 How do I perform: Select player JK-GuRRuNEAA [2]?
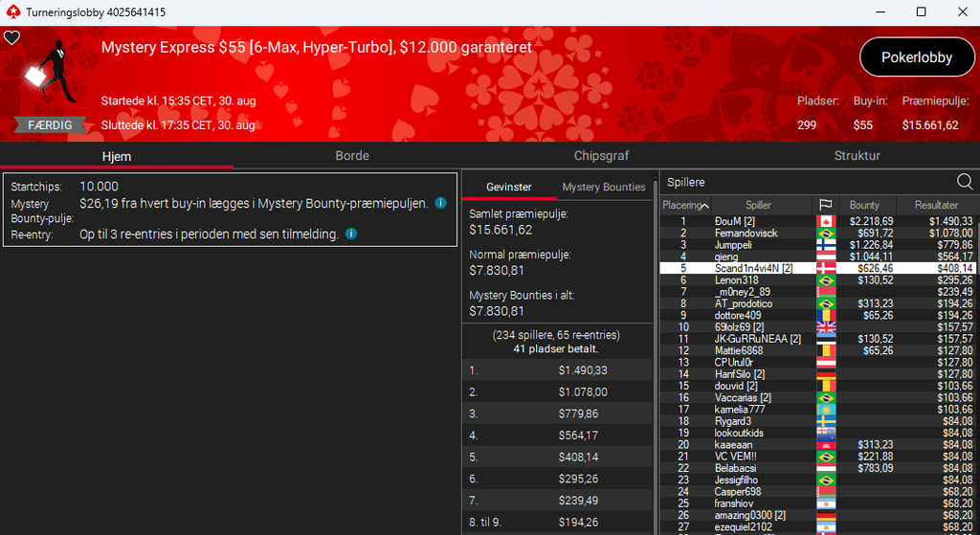[x=758, y=339]
